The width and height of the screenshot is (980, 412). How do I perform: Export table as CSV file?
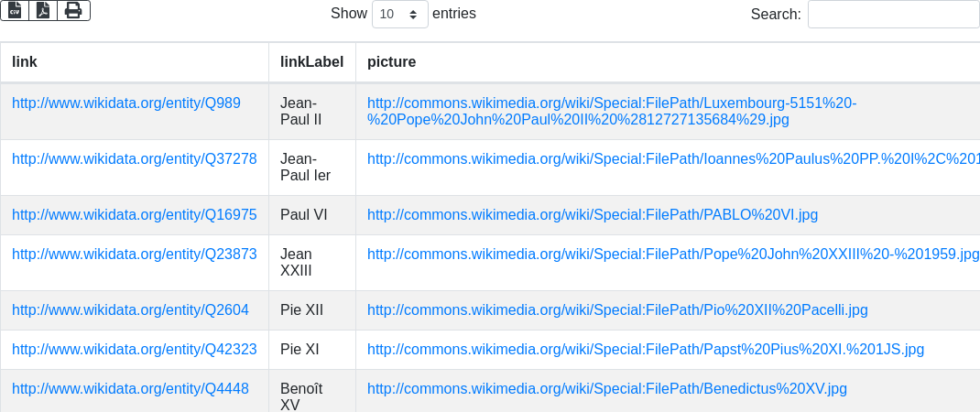pos(14,10)
